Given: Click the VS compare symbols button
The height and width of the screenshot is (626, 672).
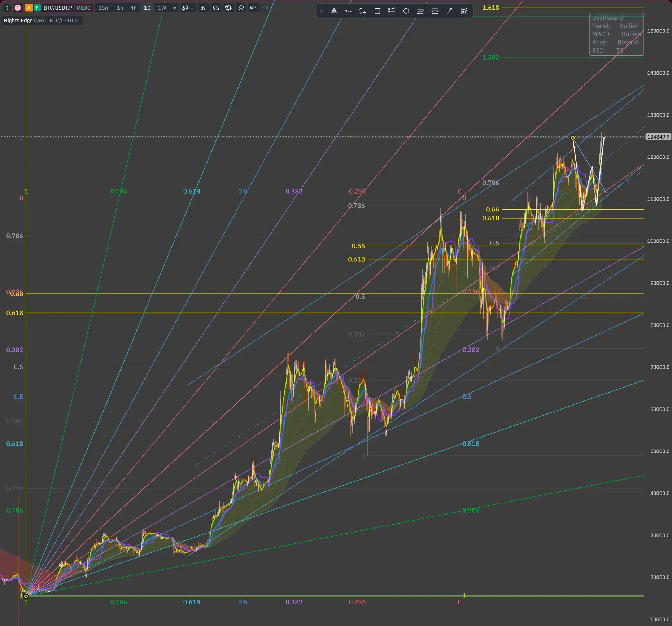Looking at the screenshot, I should (x=216, y=8).
